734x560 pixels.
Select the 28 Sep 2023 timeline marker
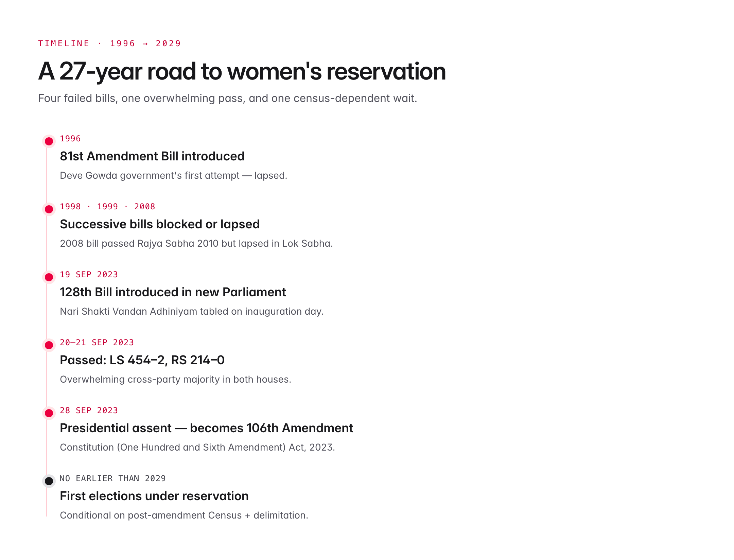pos(49,413)
